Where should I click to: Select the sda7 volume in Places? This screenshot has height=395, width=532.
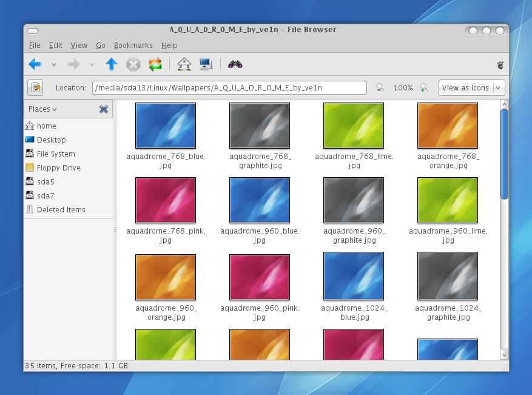(68, 195)
